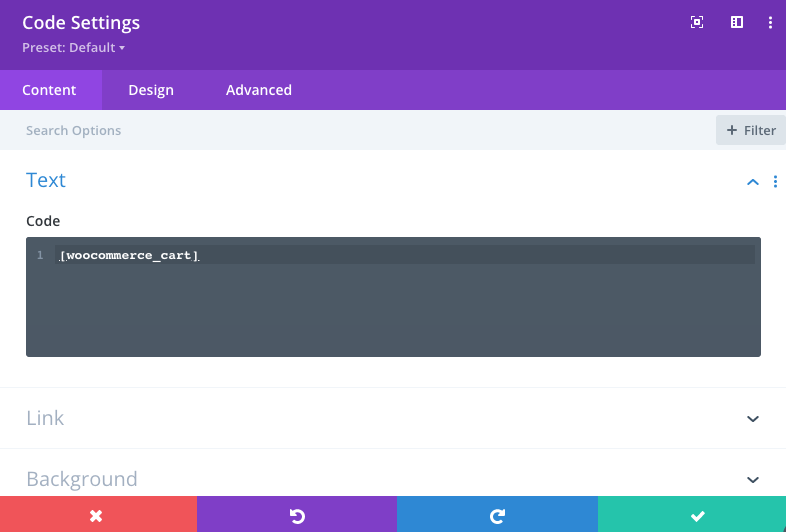Click the Filter button
The width and height of the screenshot is (786, 532).
(750, 130)
